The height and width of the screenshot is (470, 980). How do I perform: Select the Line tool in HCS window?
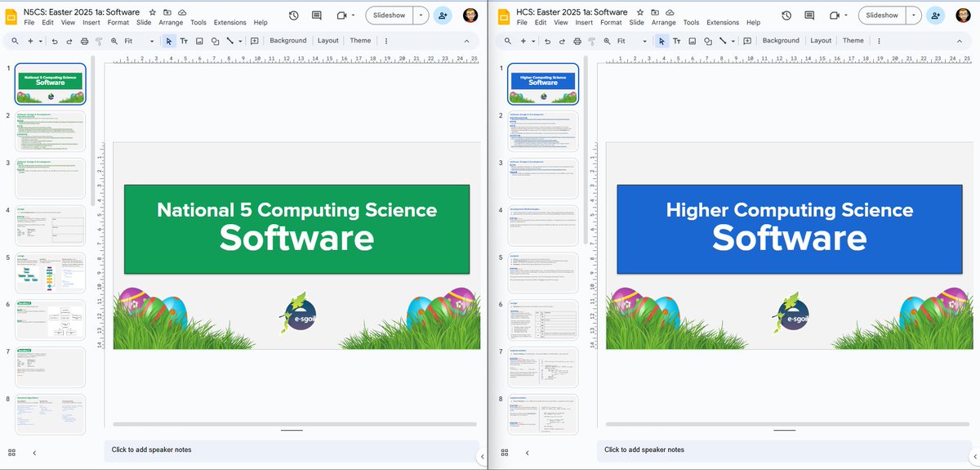722,41
